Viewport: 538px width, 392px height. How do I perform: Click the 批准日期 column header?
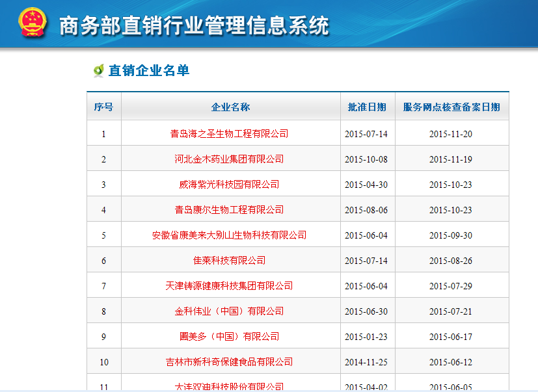[x=368, y=107]
